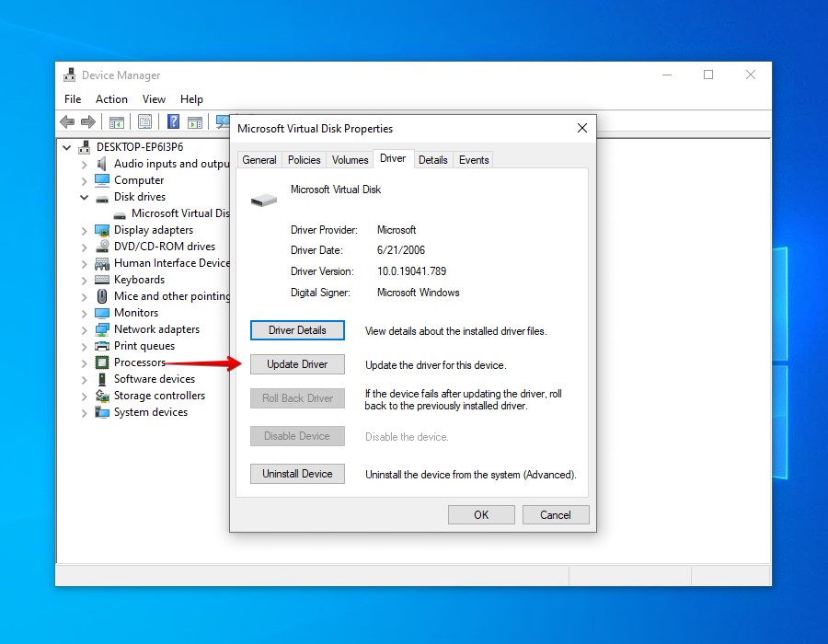Click the Update Driver button
This screenshot has width=828, height=644.
[297, 364]
